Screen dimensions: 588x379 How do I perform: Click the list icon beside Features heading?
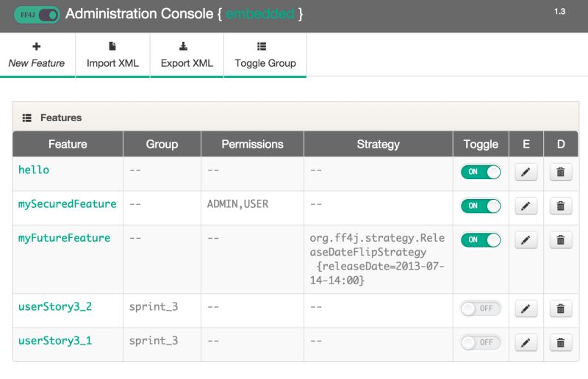pyautogui.click(x=27, y=118)
